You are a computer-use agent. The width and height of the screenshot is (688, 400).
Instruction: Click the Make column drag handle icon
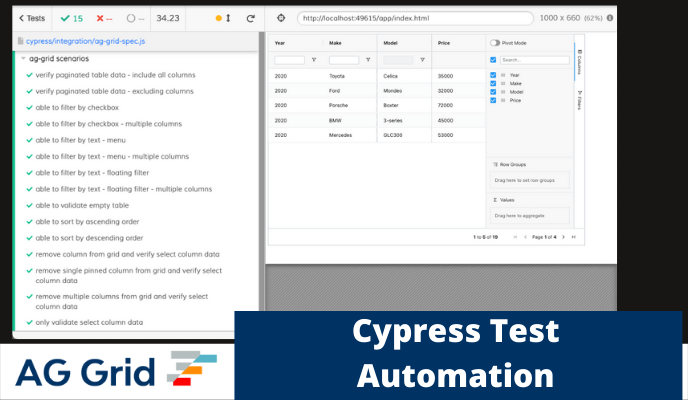503,83
